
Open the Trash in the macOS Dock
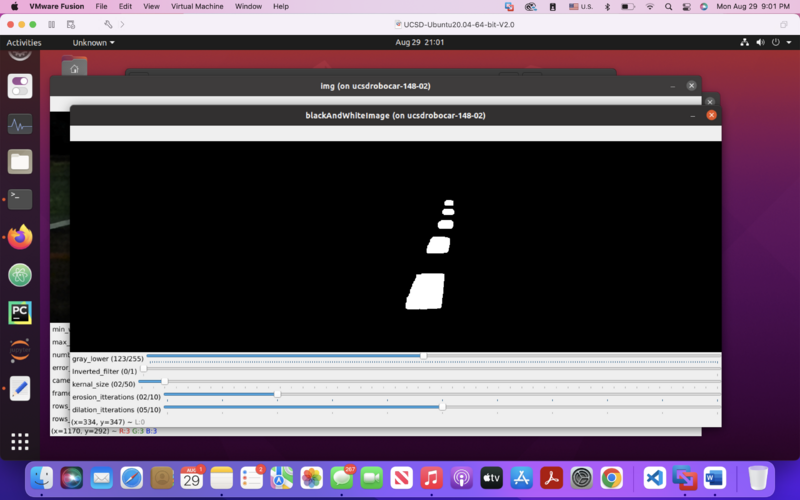pyautogui.click(x=758, y=479)
